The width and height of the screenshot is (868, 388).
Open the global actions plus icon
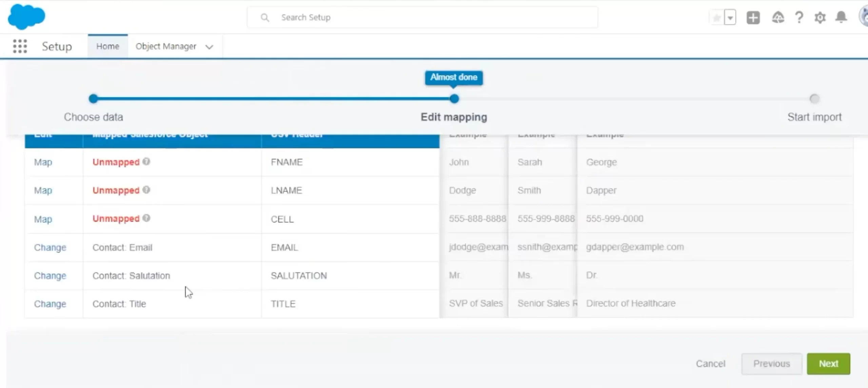[x=753, y=18]
